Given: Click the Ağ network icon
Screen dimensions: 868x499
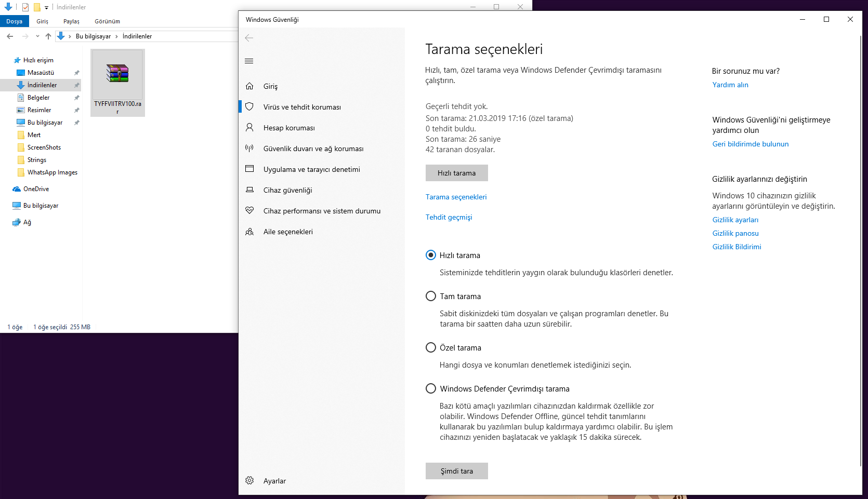Looking at the screenshot, I should tap(17, 222).
